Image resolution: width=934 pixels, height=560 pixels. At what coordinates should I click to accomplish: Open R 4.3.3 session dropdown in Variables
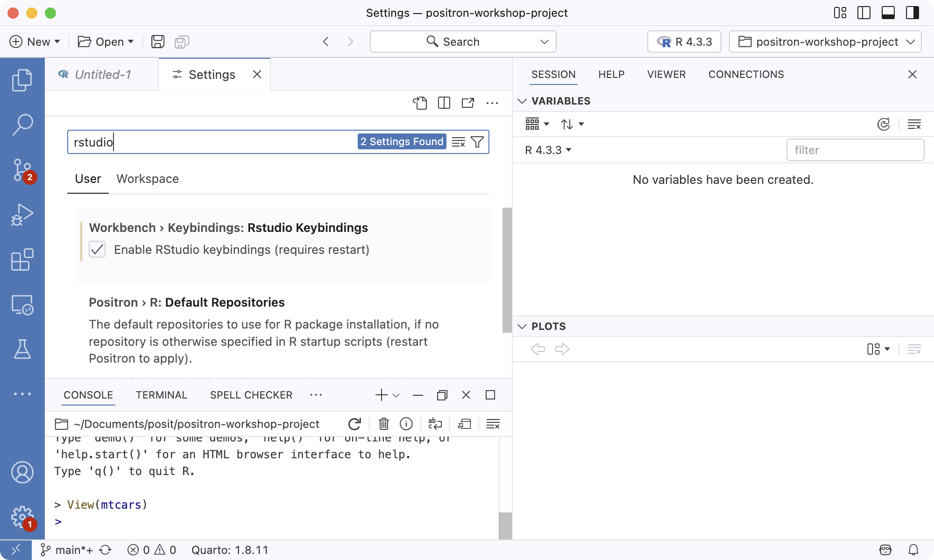point(548,150)
